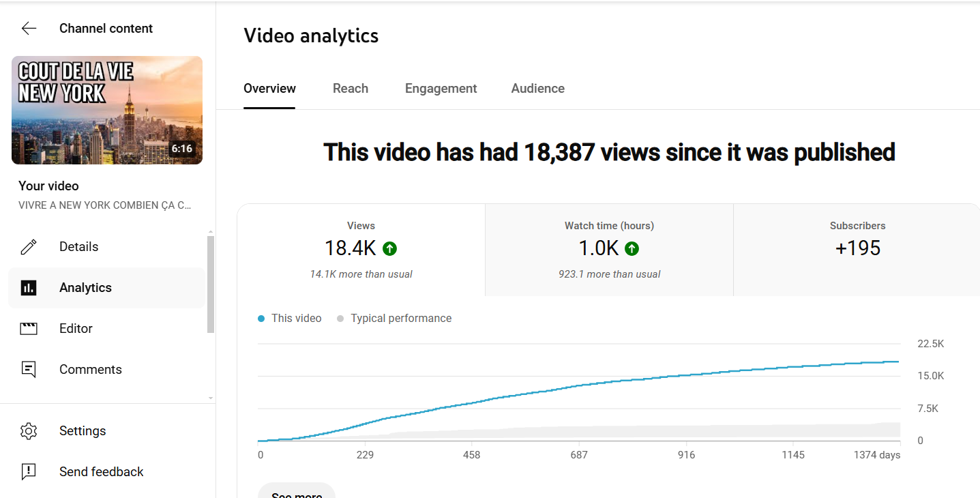980x498 pixels.
Task: Click the Details pencil icon
Action: [x=29, y=247]
